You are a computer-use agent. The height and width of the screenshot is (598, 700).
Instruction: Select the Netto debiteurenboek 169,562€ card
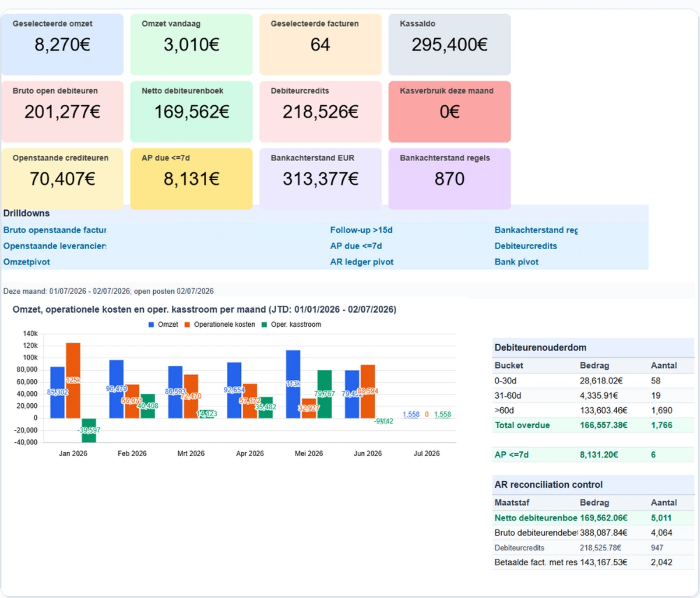click(191, 111)
